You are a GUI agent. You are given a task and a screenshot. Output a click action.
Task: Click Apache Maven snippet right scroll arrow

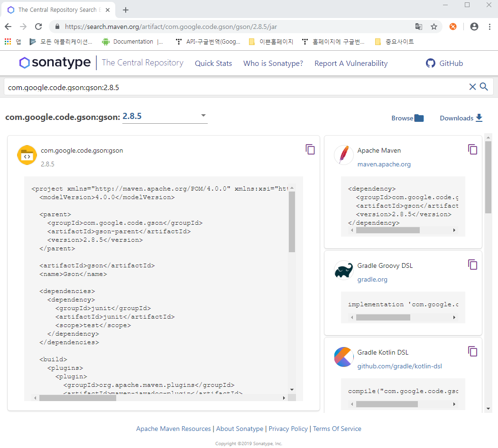point(454,230)
